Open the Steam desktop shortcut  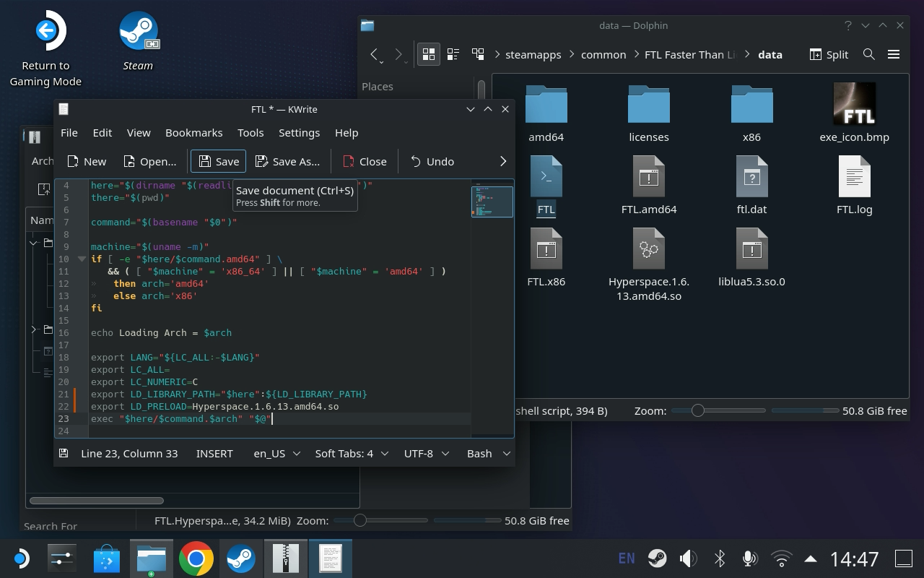click(x=138, y=42)
